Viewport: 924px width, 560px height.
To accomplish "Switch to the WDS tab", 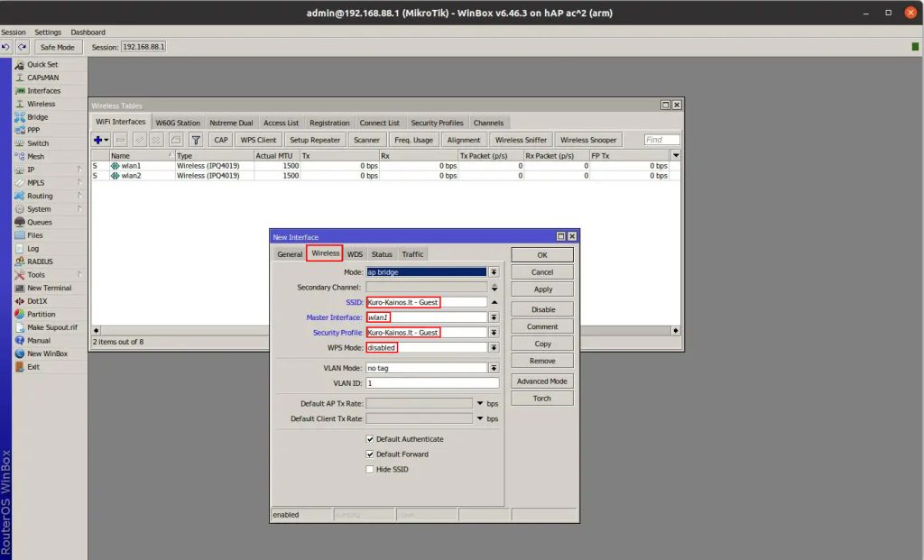I will (355, 254).
